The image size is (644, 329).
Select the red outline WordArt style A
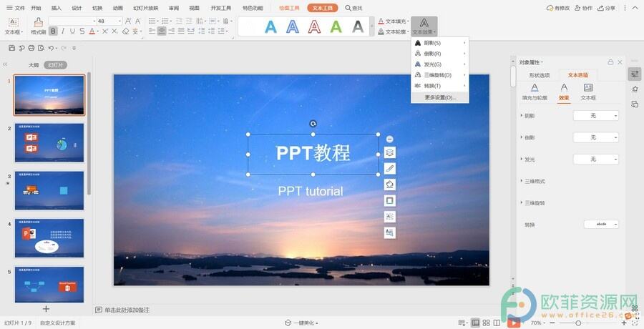click(x=314, y=26)
